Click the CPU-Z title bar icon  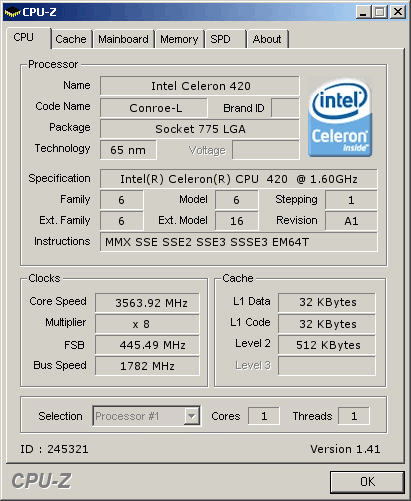click(12, 13)
